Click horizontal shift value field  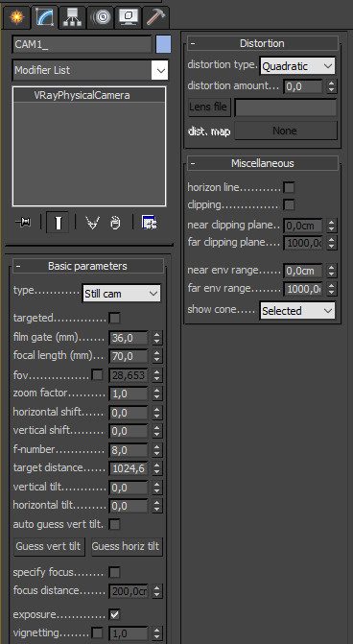[129, 413]
